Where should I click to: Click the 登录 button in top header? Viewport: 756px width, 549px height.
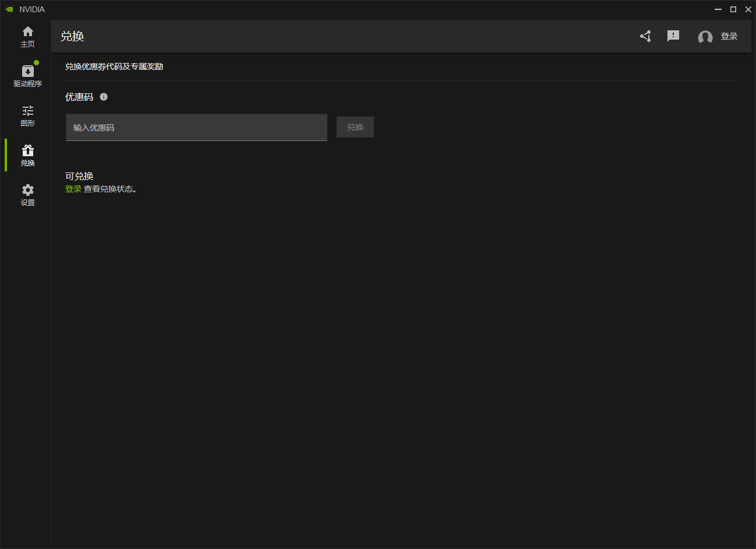[729, 36]
